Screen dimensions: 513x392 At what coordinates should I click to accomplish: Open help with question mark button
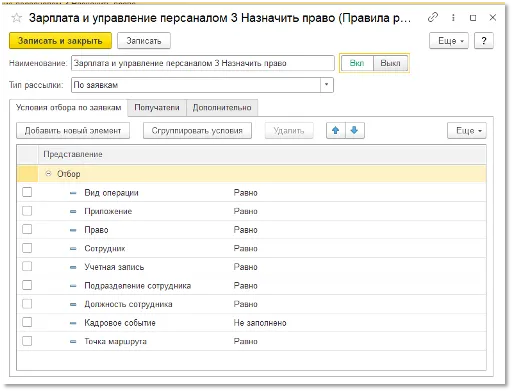(x=484, y=41)
